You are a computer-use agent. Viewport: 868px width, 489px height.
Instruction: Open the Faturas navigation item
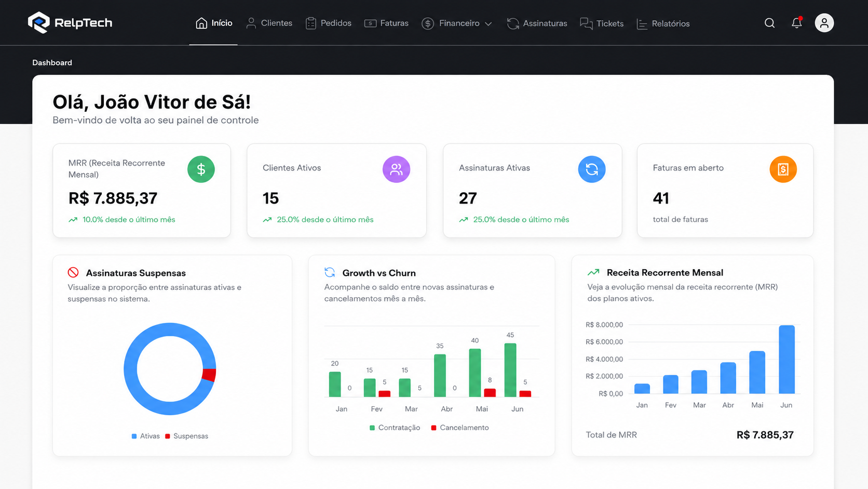386,23
